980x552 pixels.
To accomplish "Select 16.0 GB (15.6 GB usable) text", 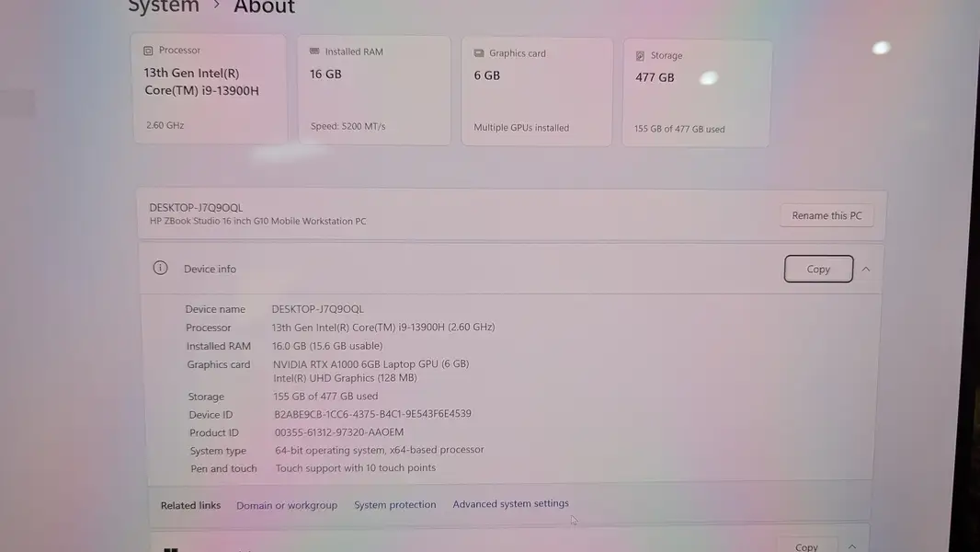I will [327, 346].
